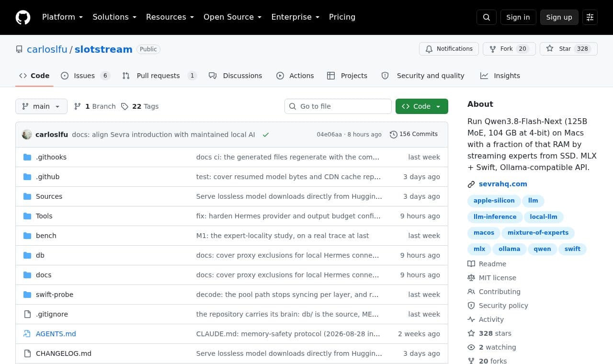Expand the main branch selector dropdown
Image resolution: width=613 pixels, height=364 pixels.
41,106
